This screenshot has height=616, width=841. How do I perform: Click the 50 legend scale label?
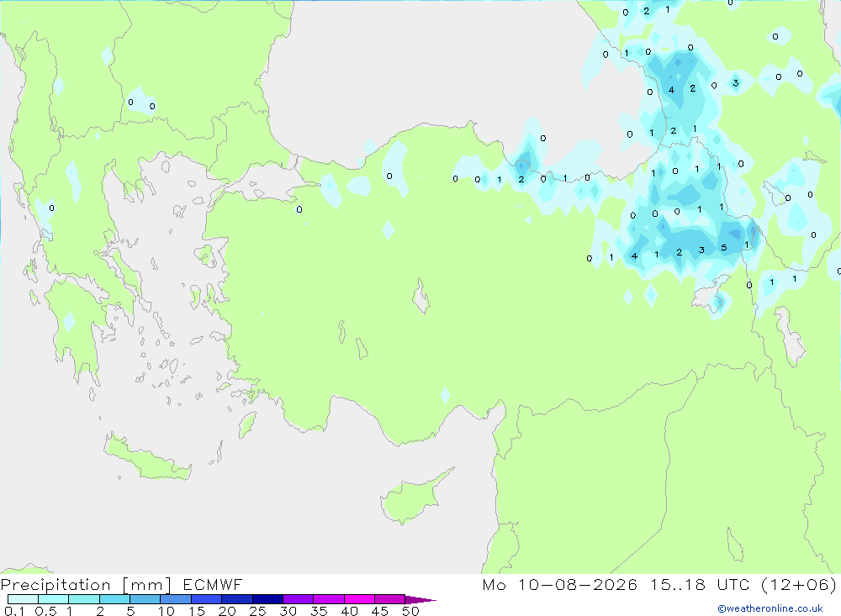(x=410, y=611)
